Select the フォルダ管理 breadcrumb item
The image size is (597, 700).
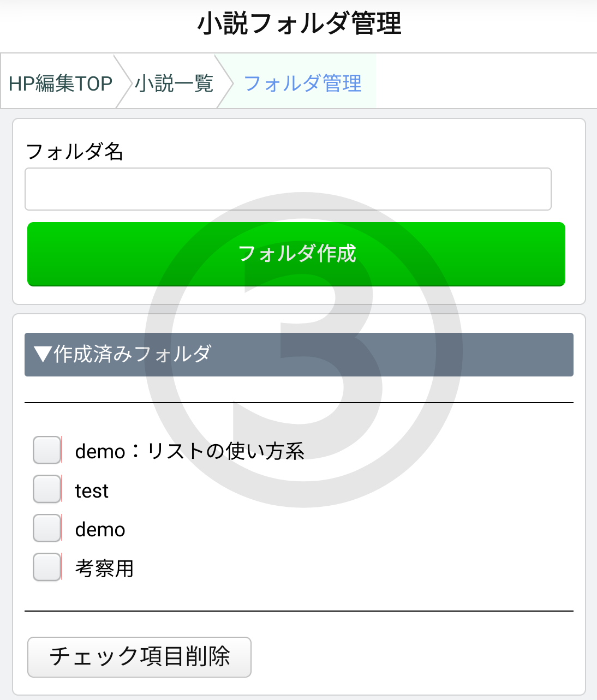(x=302, y=83)
